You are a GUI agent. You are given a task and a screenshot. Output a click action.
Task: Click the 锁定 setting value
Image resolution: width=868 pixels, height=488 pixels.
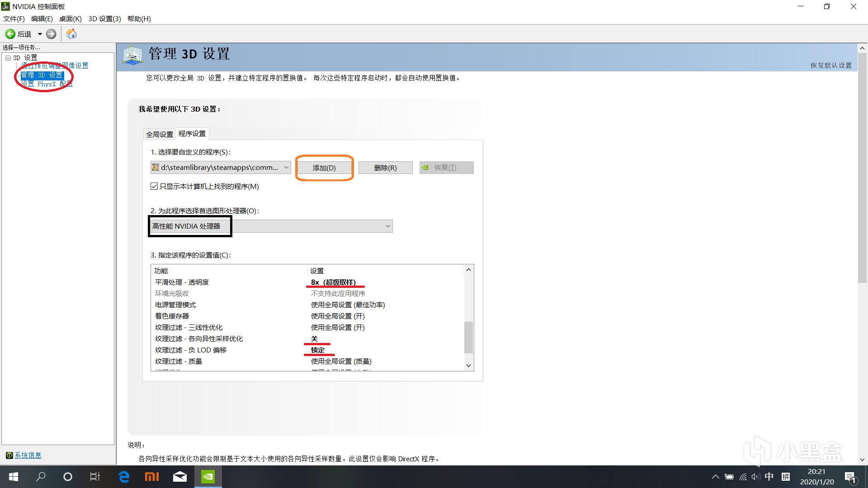coord(318,350)
